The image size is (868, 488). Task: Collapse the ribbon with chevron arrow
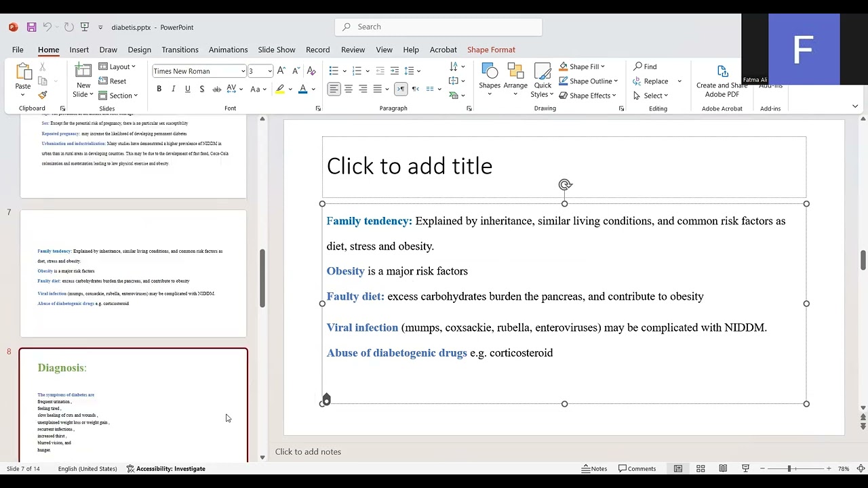click(854, 106)
